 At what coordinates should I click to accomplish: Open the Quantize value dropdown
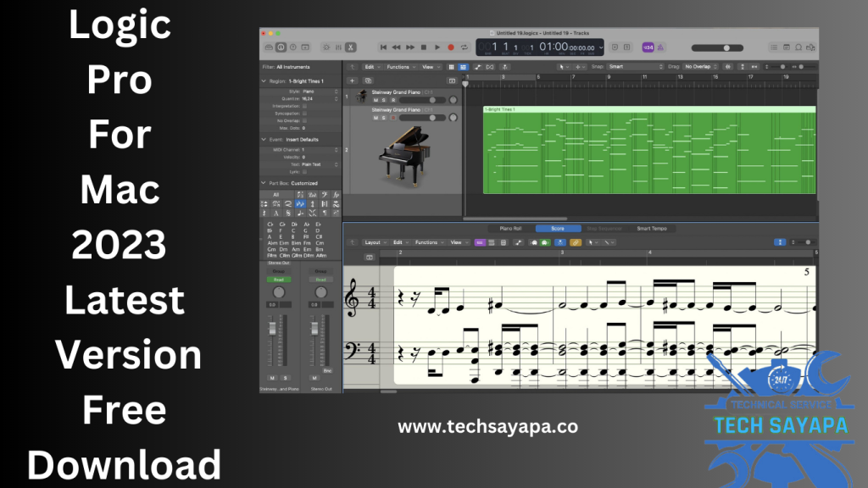click(320, 99)
